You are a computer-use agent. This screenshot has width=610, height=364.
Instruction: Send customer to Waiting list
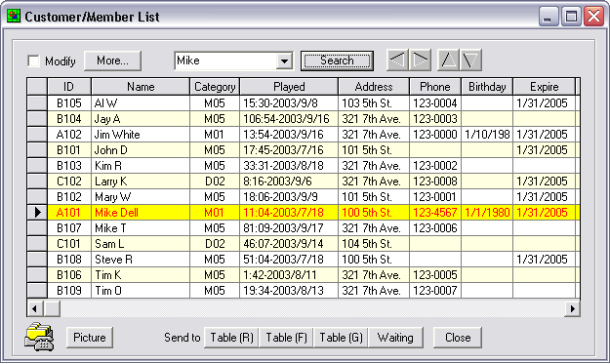[395, 338]
